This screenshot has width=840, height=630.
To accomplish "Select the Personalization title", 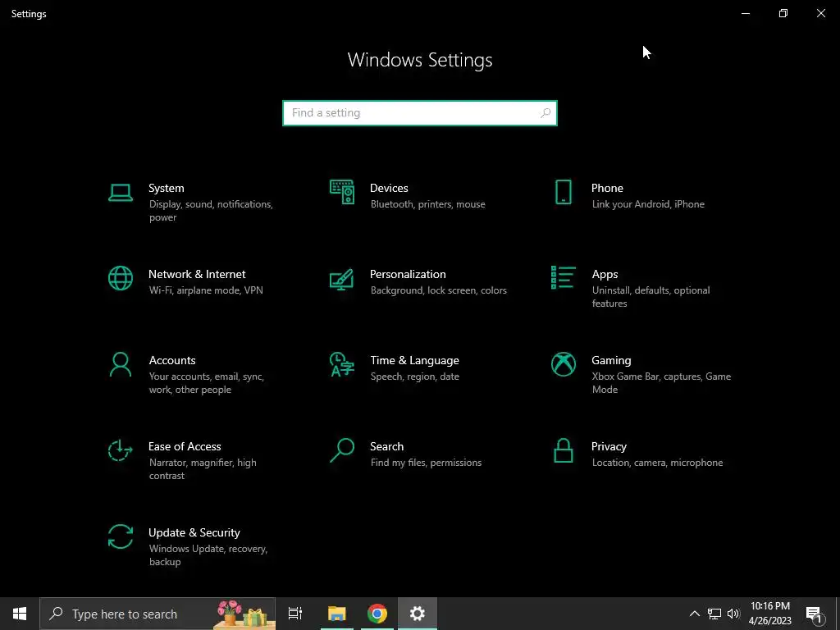I will point(408,274).
